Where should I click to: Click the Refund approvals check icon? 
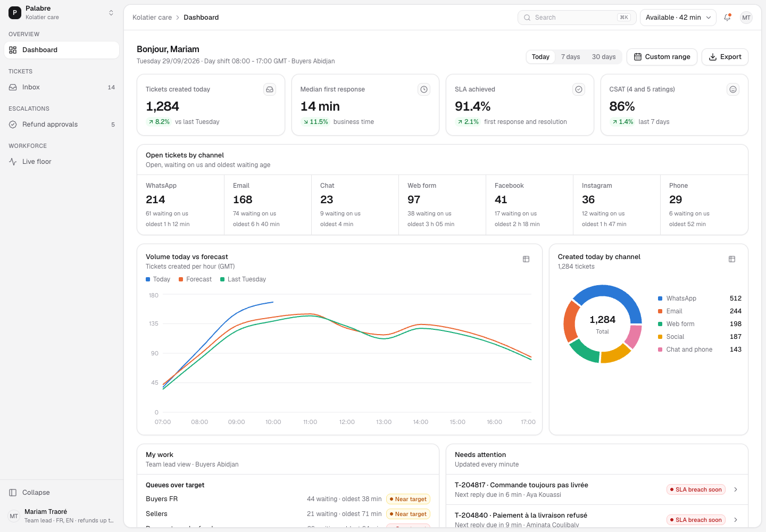[x=13, y=124]
